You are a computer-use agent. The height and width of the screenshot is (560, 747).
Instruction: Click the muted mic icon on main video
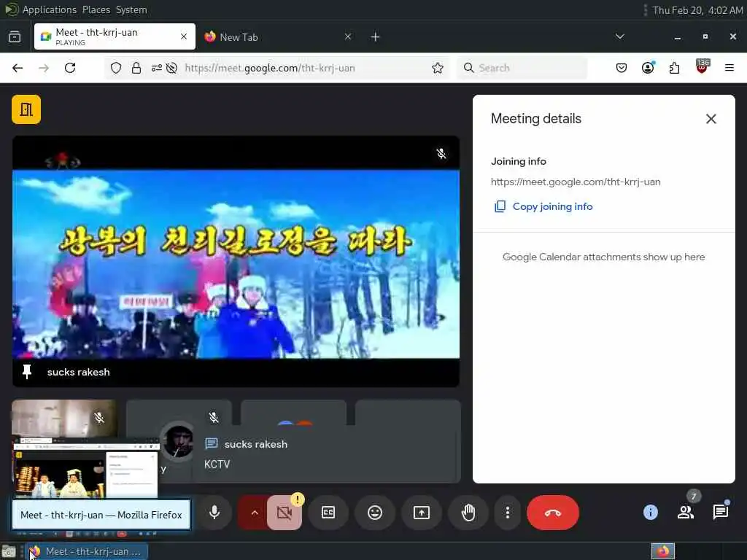click(x=441, y=153)
